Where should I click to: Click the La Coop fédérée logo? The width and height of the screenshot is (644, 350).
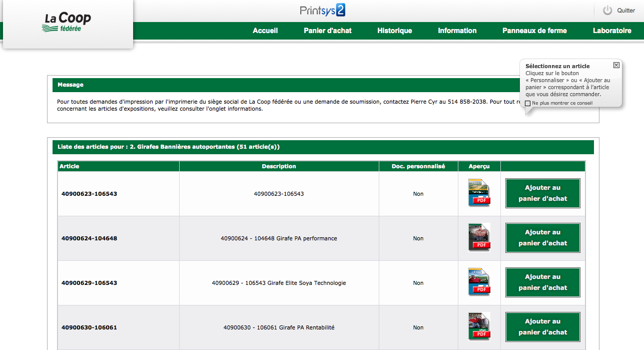click(x=68, y=23)
